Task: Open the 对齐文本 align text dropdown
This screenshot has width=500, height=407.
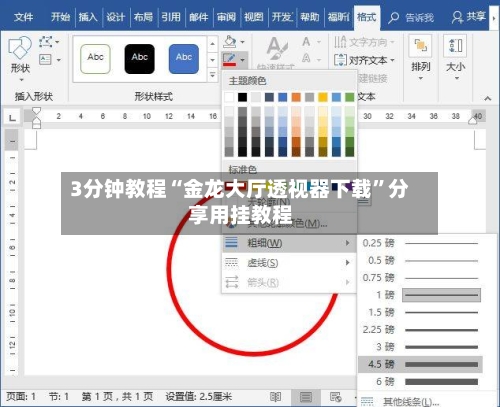Action: coord(364,60)
